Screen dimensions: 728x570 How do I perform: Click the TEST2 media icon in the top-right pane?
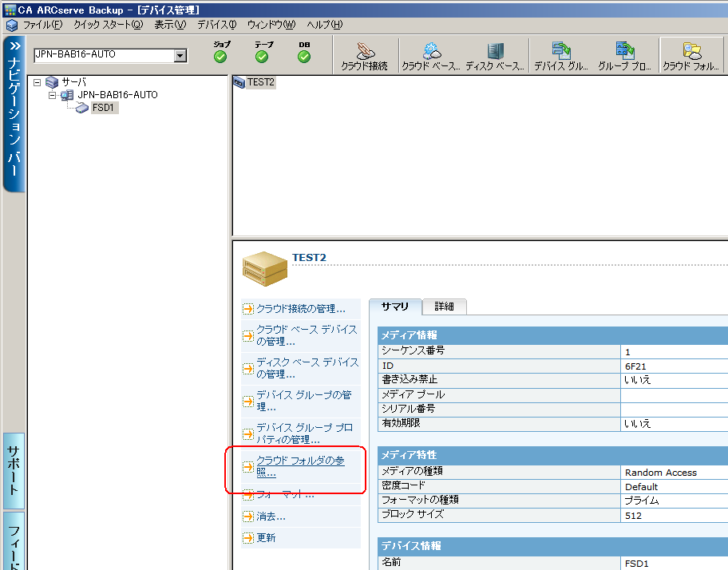pos(239,82)
